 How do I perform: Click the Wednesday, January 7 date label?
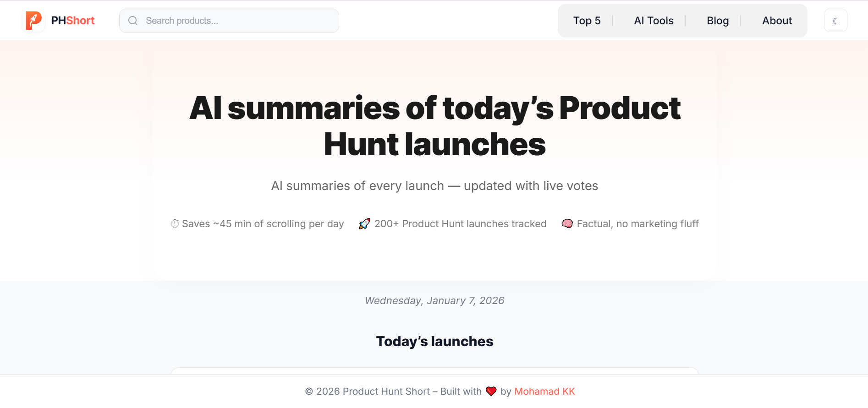point(434,300)
